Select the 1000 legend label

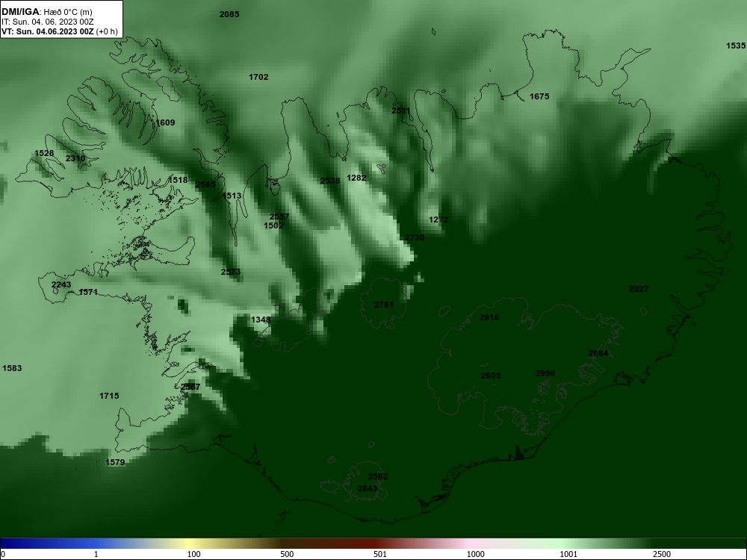click(x=475, y=554)
